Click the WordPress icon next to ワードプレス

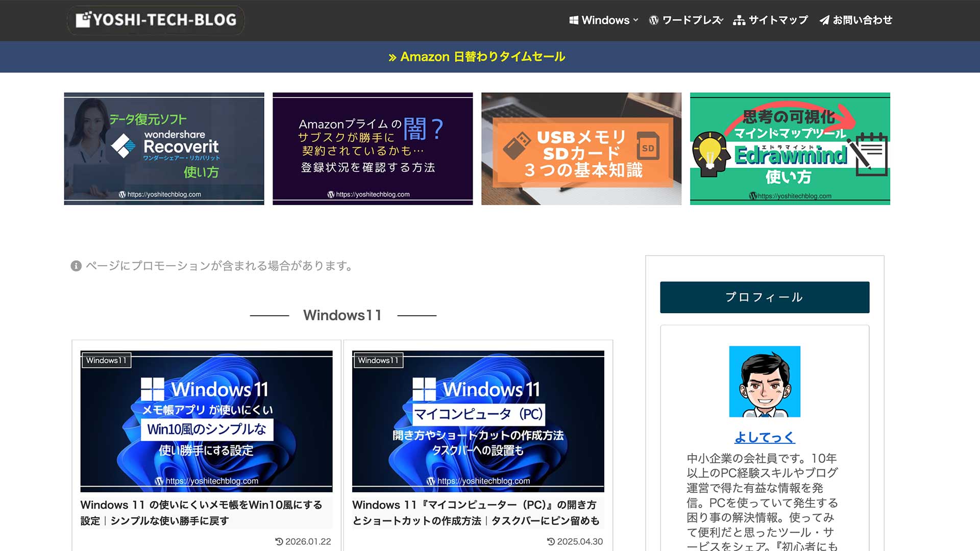[653, 20]
